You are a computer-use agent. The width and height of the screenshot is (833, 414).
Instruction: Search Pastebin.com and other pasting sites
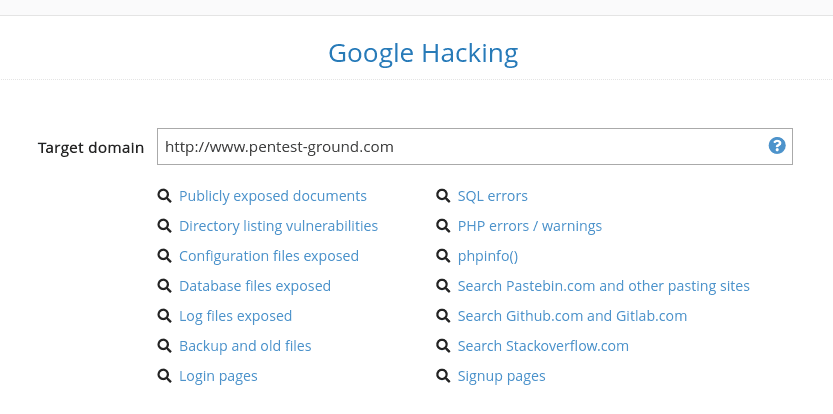tap(603, 286)
